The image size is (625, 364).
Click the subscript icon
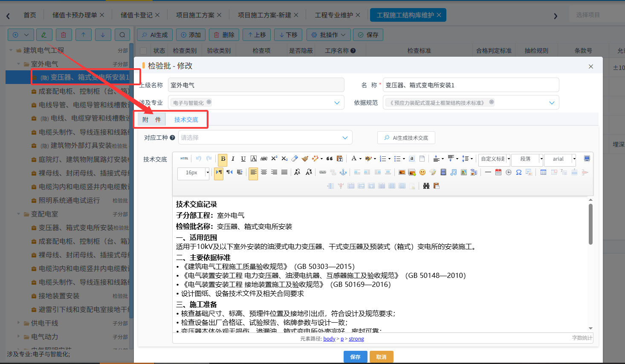tap(284, 159)
